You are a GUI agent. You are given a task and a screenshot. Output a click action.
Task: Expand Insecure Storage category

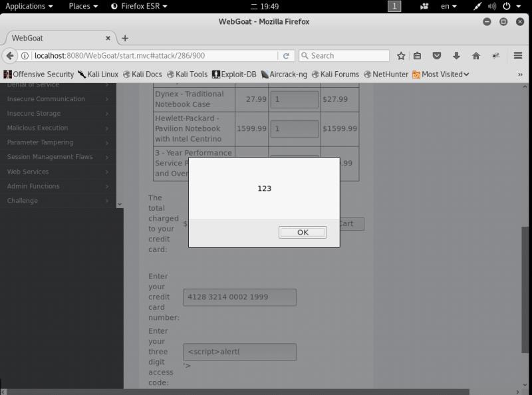pos(58,113)
